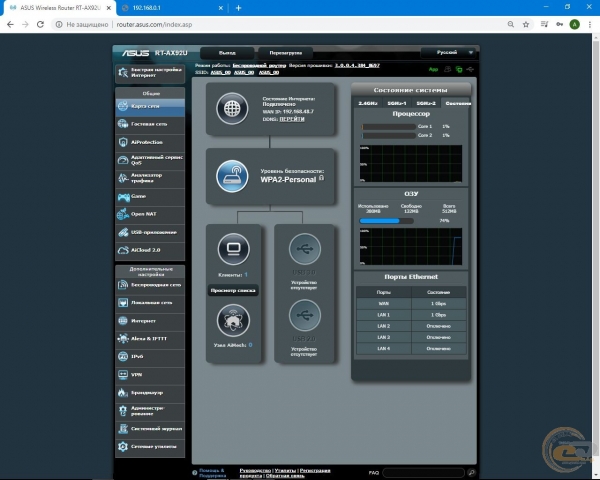Switch to the 5GHz-2 tab
The height and width of the screenshot is (480, 600).
pyautogui.click(x=426, y=103)
